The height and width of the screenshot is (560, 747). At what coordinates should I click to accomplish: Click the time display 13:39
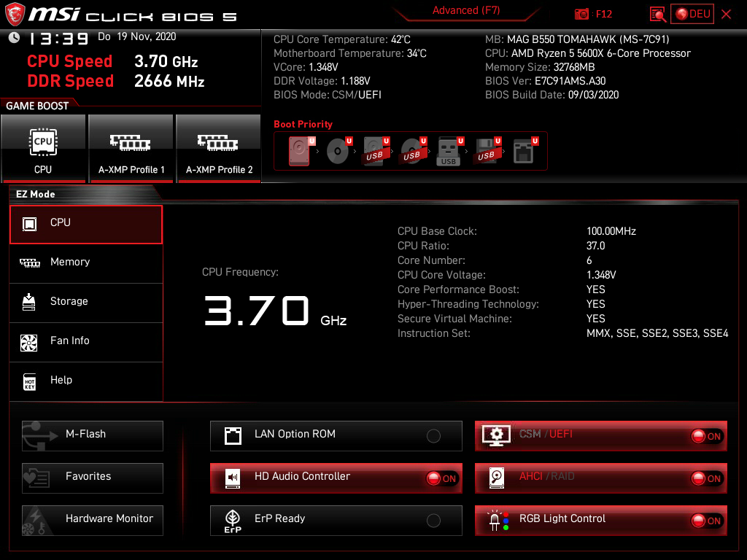[58, 39]
